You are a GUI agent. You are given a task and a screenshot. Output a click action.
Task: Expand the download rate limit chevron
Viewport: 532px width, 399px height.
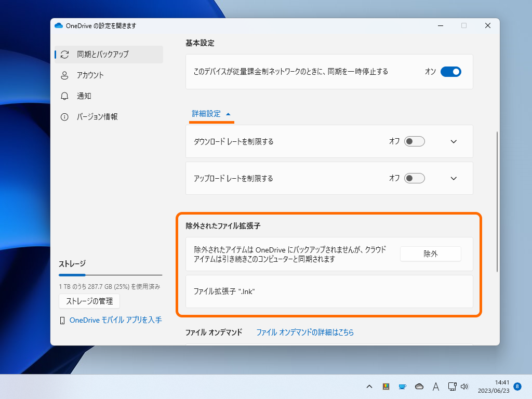pyautogui.click(x=453, y=141)
